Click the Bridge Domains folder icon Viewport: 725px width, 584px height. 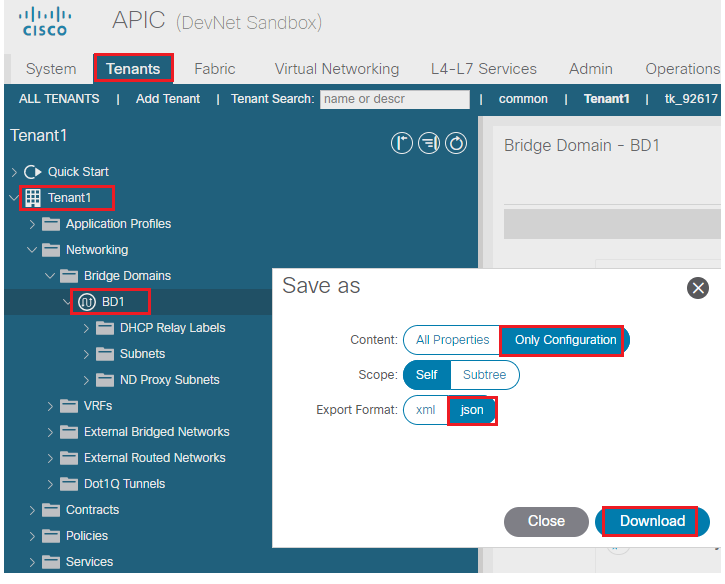(69, 276)
